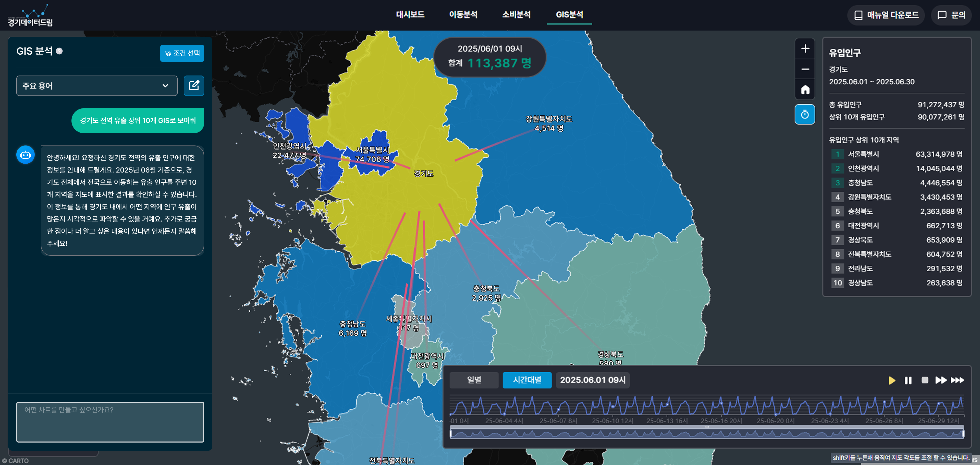Click total 113,387 명 summary badge
Viewport: 980px width, 465px height.
[x=490, y=57]
